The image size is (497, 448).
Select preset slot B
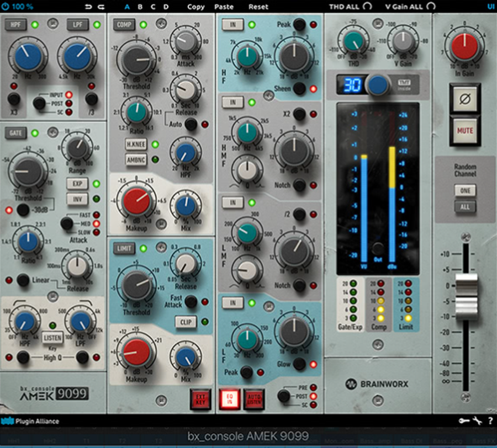pyautogui.click(x=140, y=7)
